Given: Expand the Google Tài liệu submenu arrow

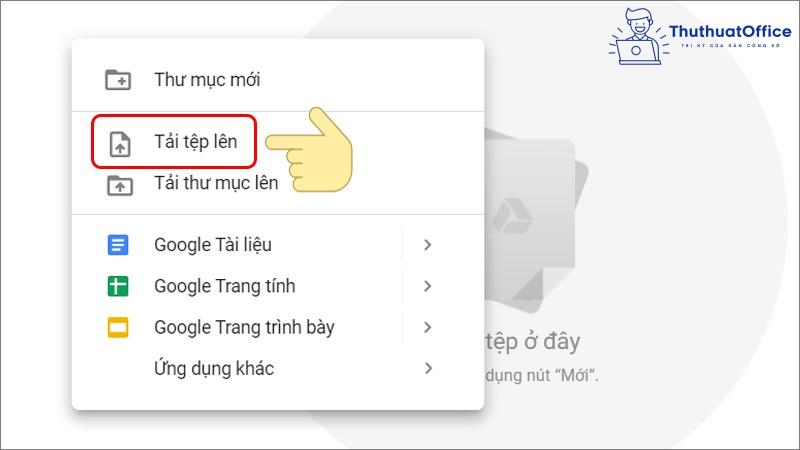Looking at the screenshot, I should [428, 245].
